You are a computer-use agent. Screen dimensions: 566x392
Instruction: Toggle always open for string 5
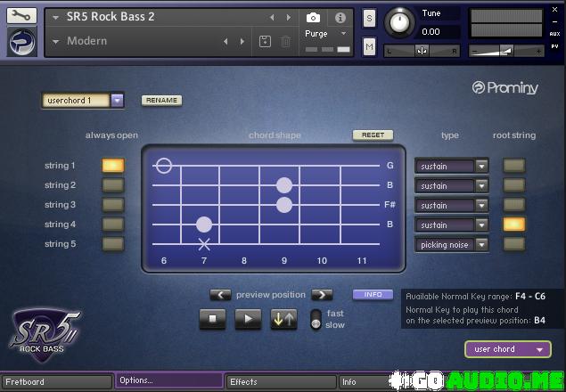tap(113, 244)
